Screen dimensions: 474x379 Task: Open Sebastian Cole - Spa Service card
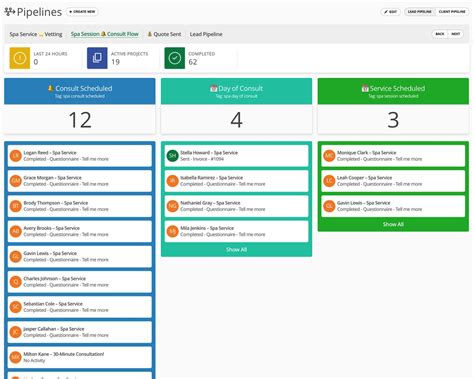pos(80,307)
